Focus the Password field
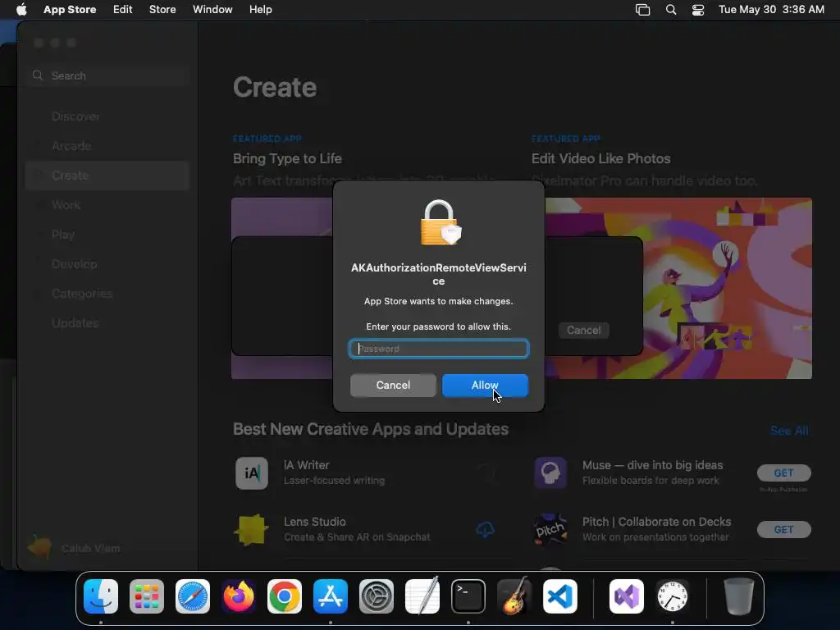This screenshot has height=630, width=840. pos(439,349)
